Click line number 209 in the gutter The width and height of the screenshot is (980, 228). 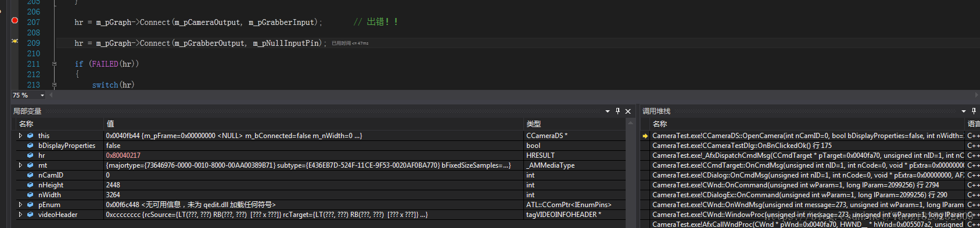pyautogui.click(x=33, y=43)
